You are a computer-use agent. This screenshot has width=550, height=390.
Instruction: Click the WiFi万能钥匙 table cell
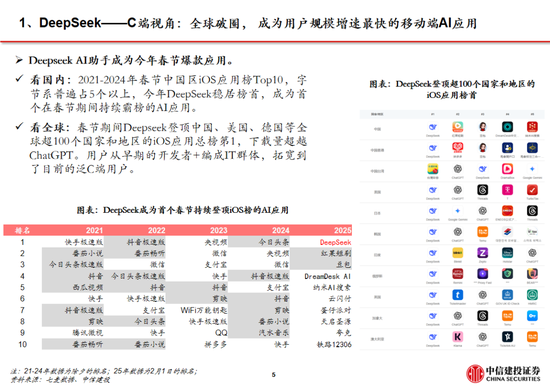[204, 310]
